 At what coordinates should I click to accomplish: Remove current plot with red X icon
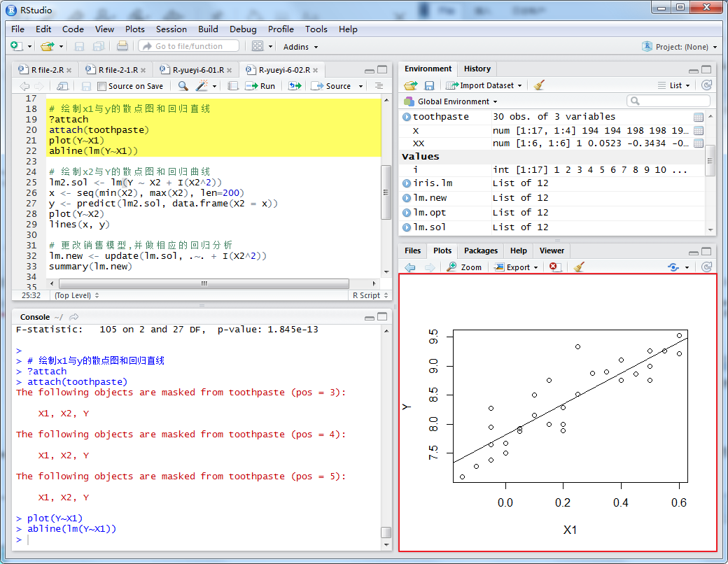click(554, 267)
